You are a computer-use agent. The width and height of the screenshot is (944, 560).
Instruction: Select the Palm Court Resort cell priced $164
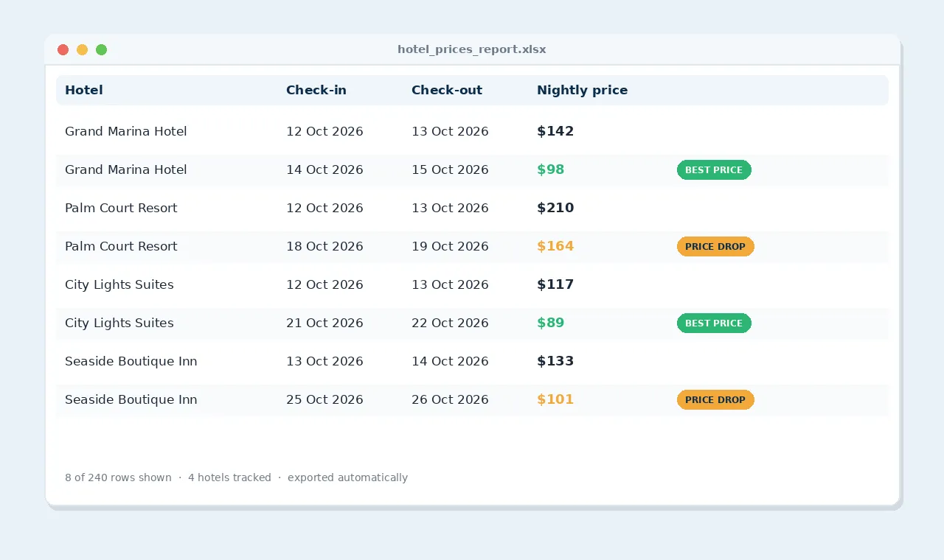point(121,246)
